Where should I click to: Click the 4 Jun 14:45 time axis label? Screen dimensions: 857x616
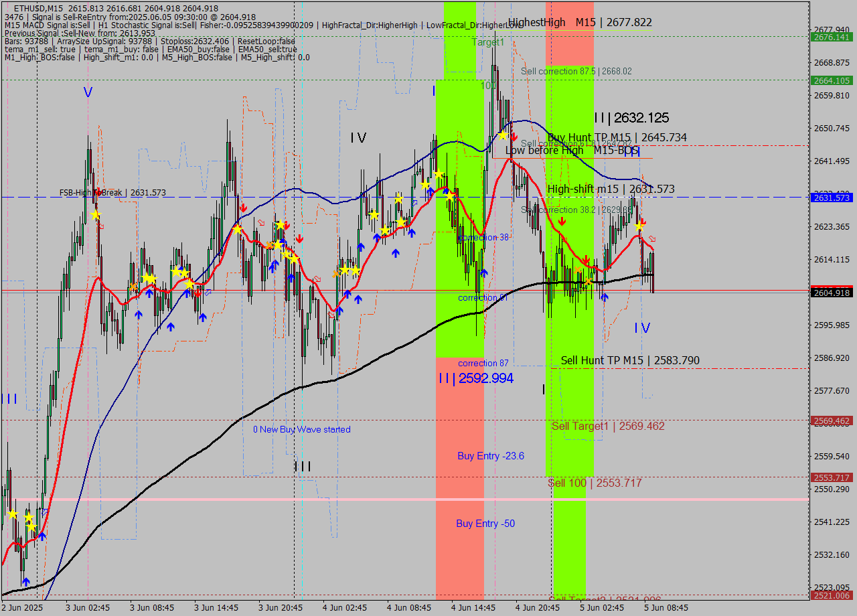473,608
